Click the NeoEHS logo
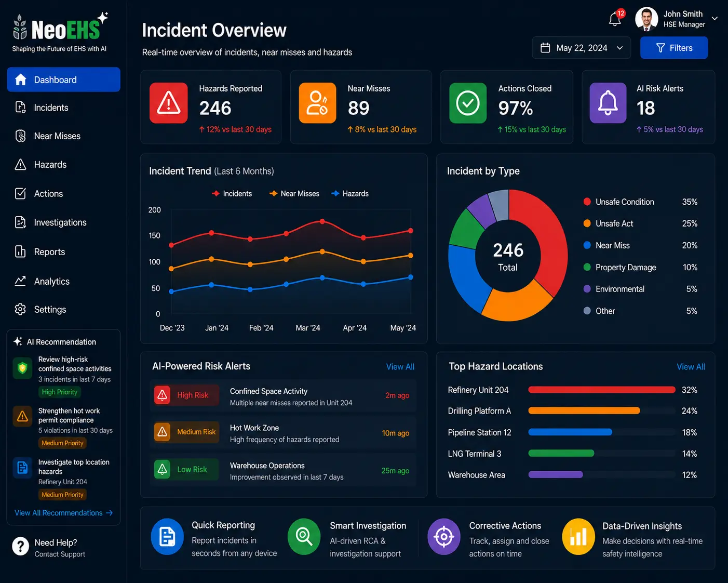The height and width of the screenshot is (583, 728). (60, 31)
